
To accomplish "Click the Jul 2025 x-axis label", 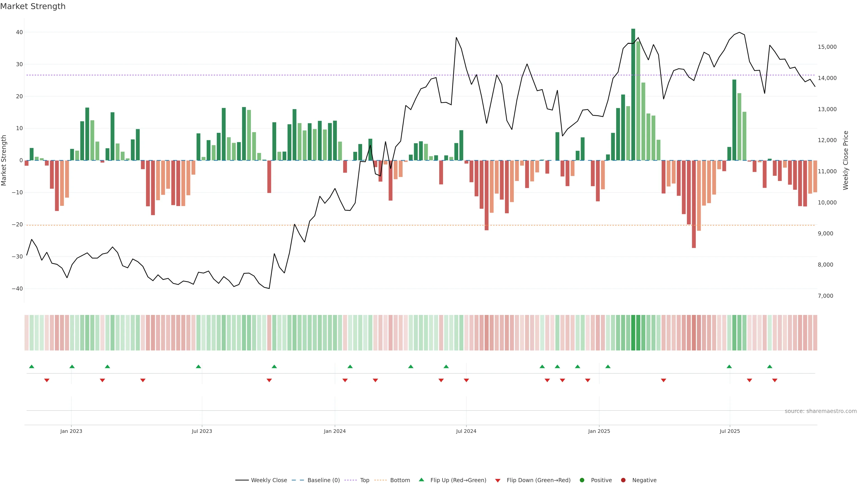I will click(729, 431).
